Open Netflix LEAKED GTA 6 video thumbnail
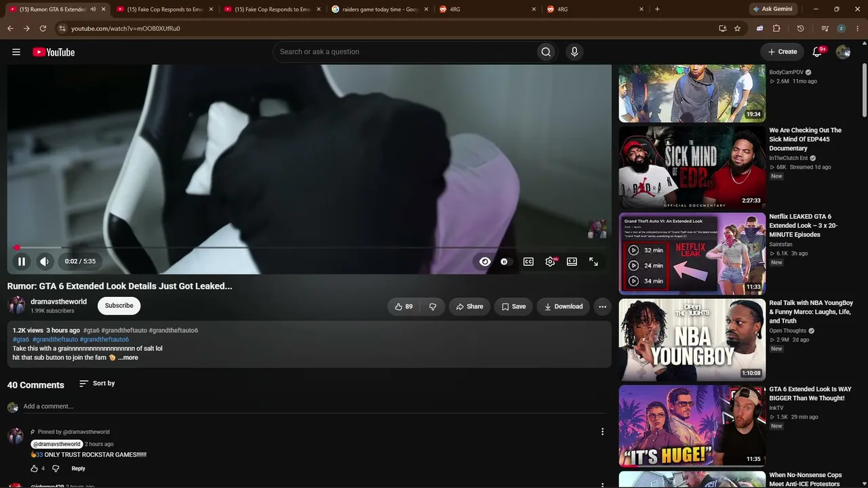Image resolution: width=868 pixels, height=488 pixels. [x=692, y=253]
